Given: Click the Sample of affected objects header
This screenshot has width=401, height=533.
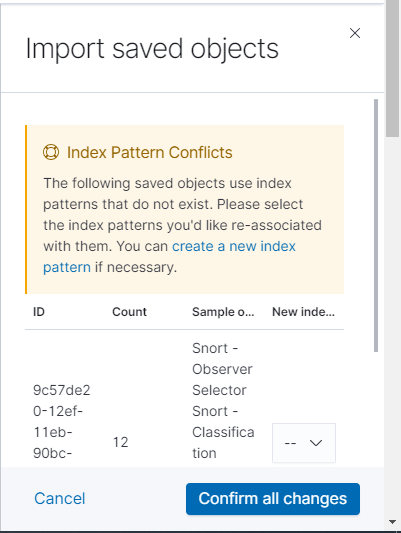Looking at the screenshot, I should point(223,312).
